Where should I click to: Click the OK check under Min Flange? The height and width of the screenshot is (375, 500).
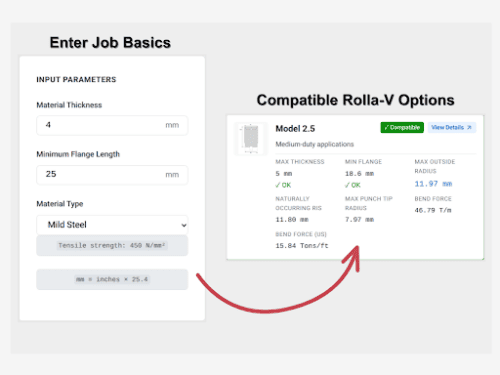tap(353, 185)
